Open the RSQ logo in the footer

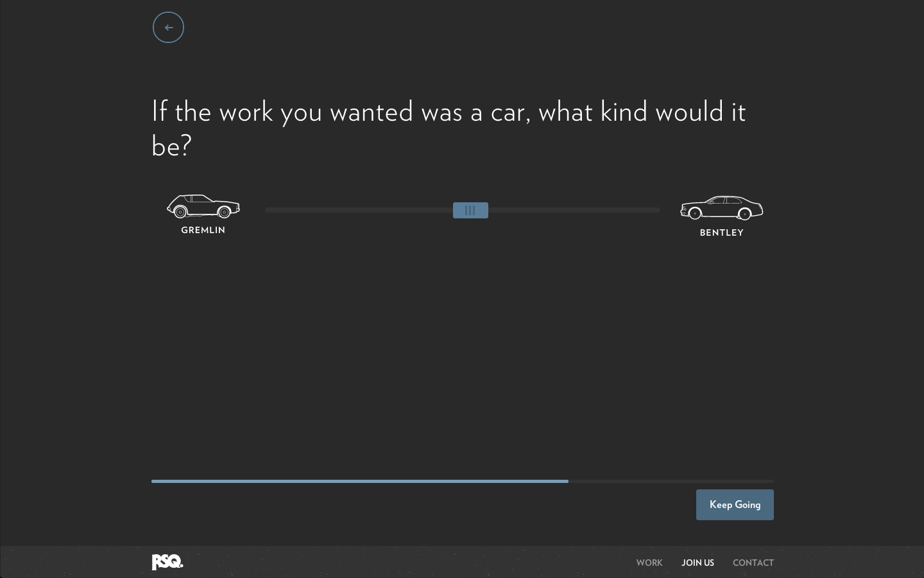(167, 562)
